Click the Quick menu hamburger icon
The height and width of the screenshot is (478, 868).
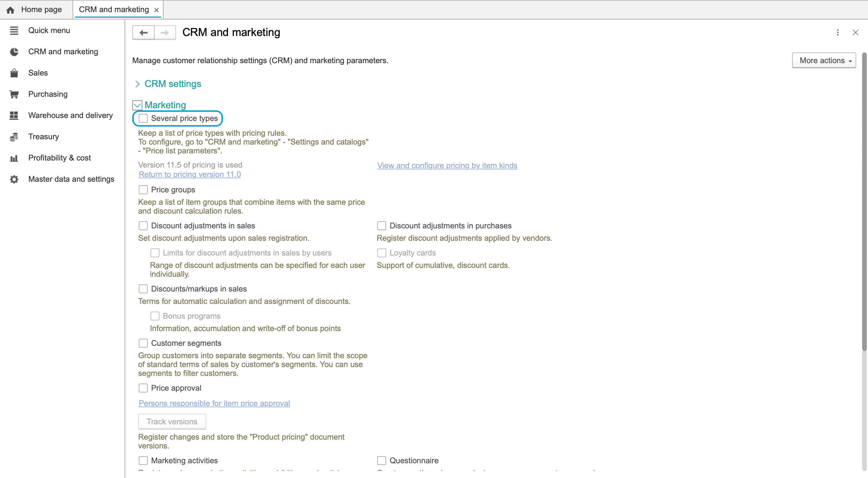coord(14,31)
